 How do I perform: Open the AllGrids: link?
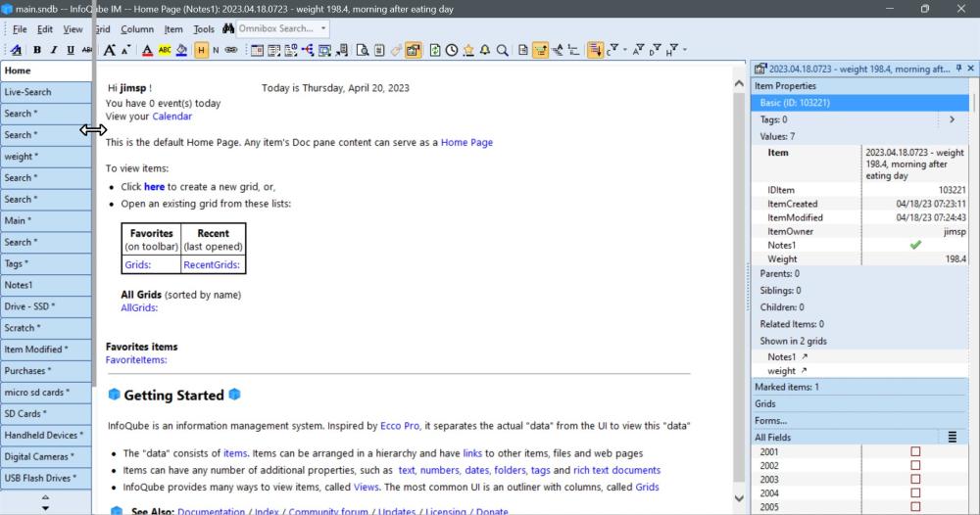(139, 307)
